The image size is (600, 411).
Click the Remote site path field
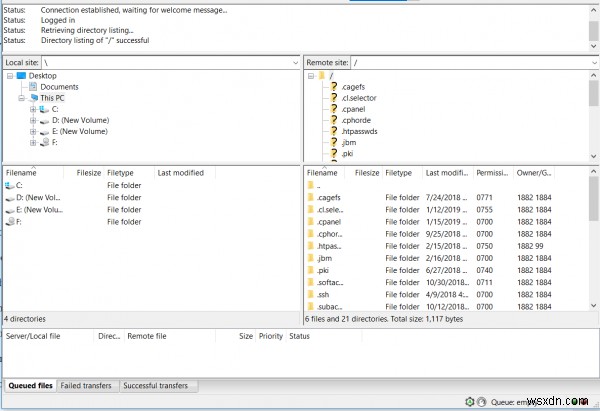(474, 62)
